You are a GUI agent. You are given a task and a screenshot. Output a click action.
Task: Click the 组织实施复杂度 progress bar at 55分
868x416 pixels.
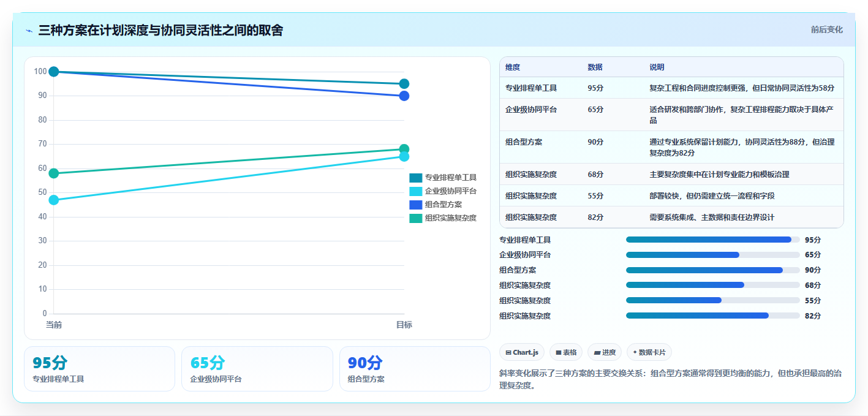tap(713, 300)
